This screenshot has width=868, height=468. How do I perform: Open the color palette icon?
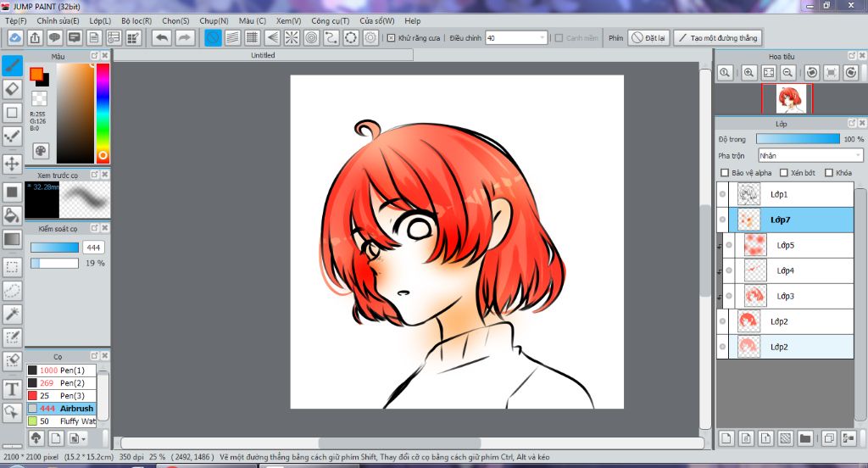[x=41, y=151]
